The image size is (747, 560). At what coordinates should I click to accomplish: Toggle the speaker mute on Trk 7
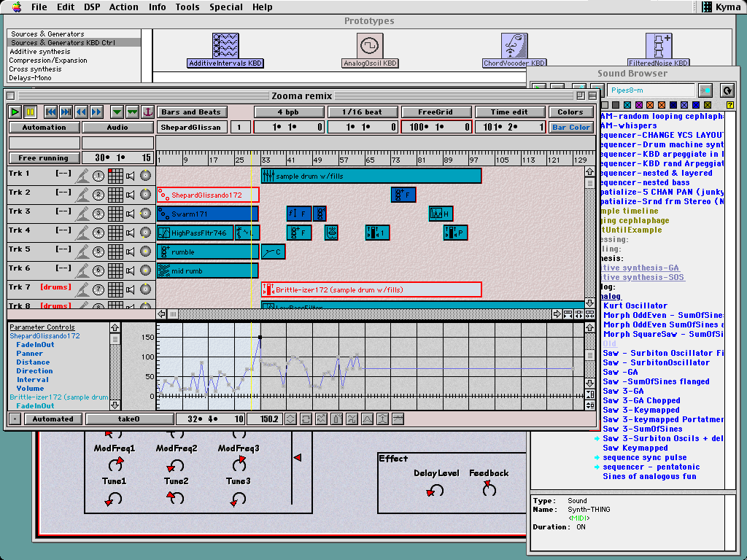coord(130,289)
